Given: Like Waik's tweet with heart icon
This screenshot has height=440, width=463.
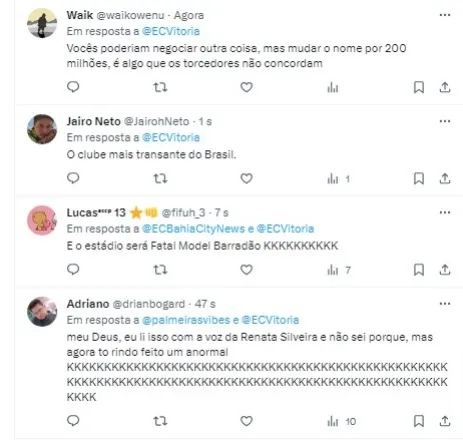Looking at the screenshot, I should (246, 87).
